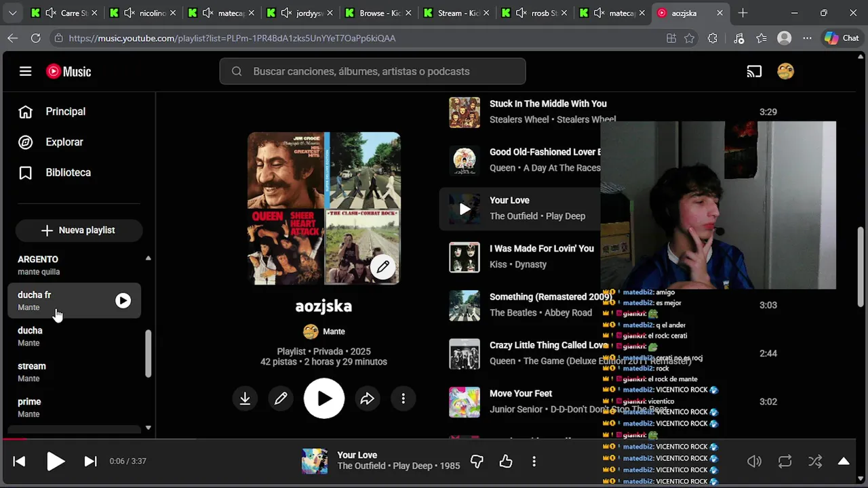Screen dimensions: 868x488
Task: Open Kiss artist link
Action: [498, 264]
